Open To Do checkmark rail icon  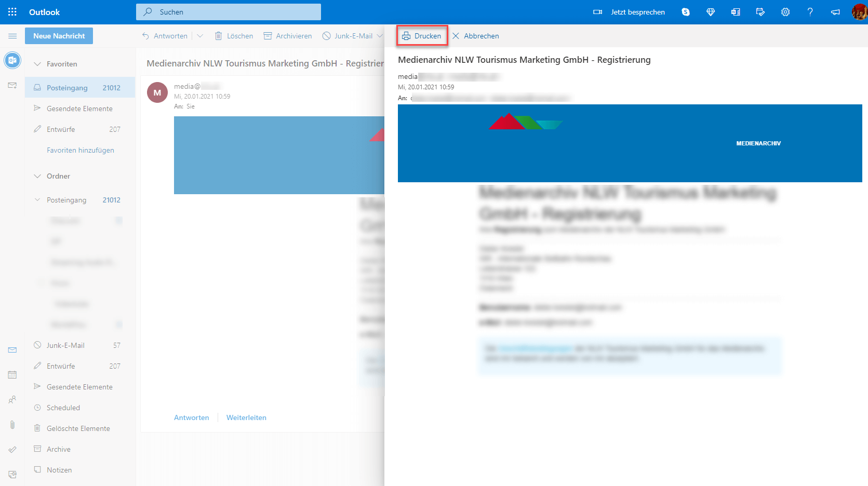click(12, 450)
